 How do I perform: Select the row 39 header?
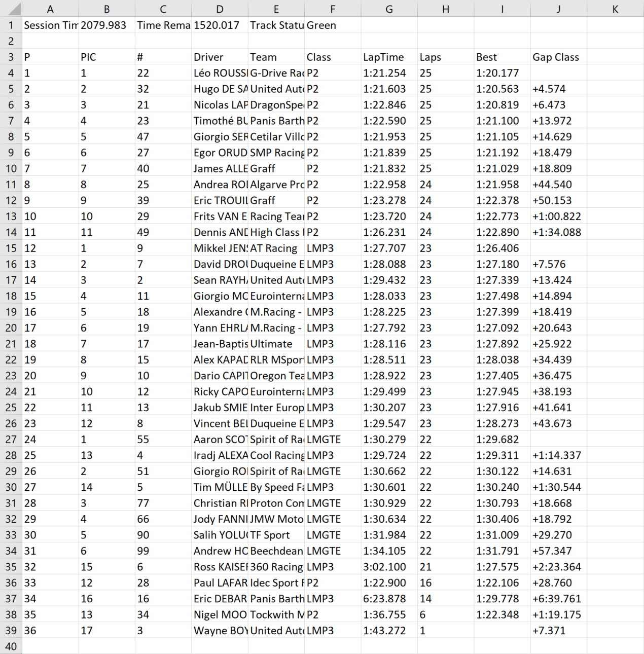pos(11,630)
